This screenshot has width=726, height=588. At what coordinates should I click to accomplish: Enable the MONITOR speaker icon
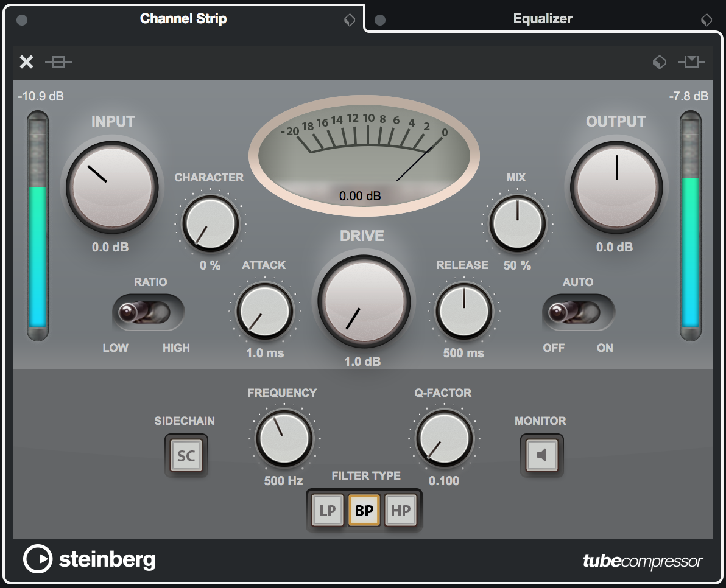pos(541,455)
